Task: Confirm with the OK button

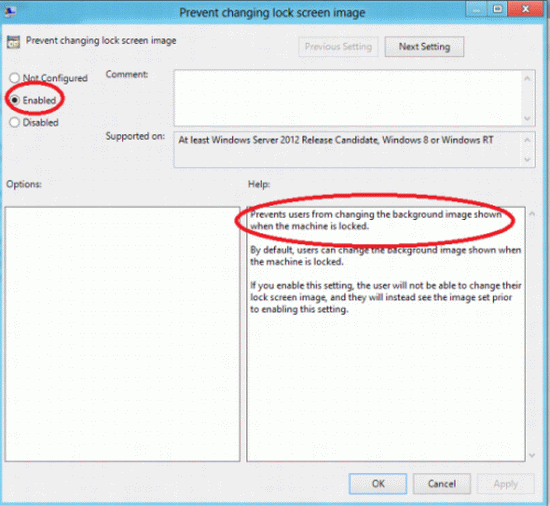Action: click(x=378, y=484)
